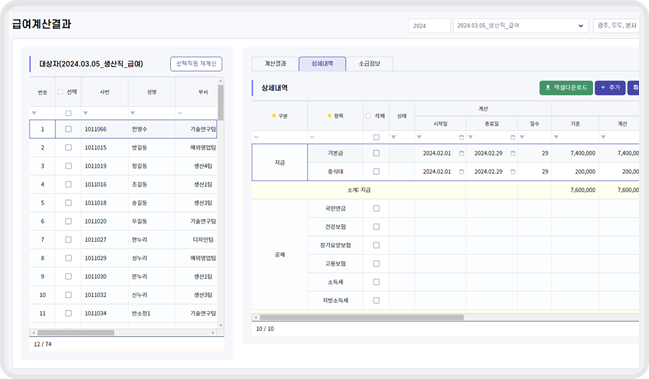The width and height of the screenshot is (649, 379).
Task: Click the 2024 year input field
Action: 429,26
